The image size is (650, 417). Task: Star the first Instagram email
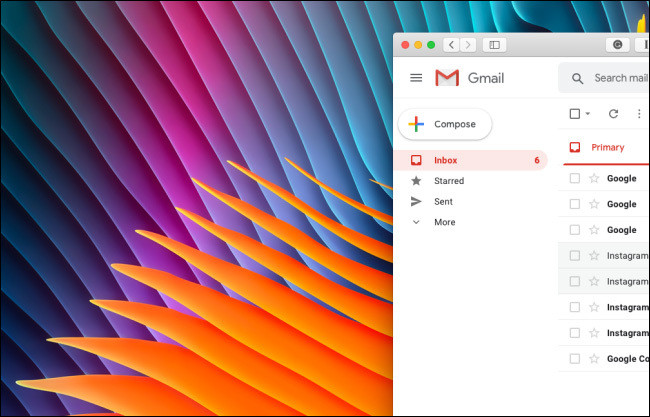(594, 256)
